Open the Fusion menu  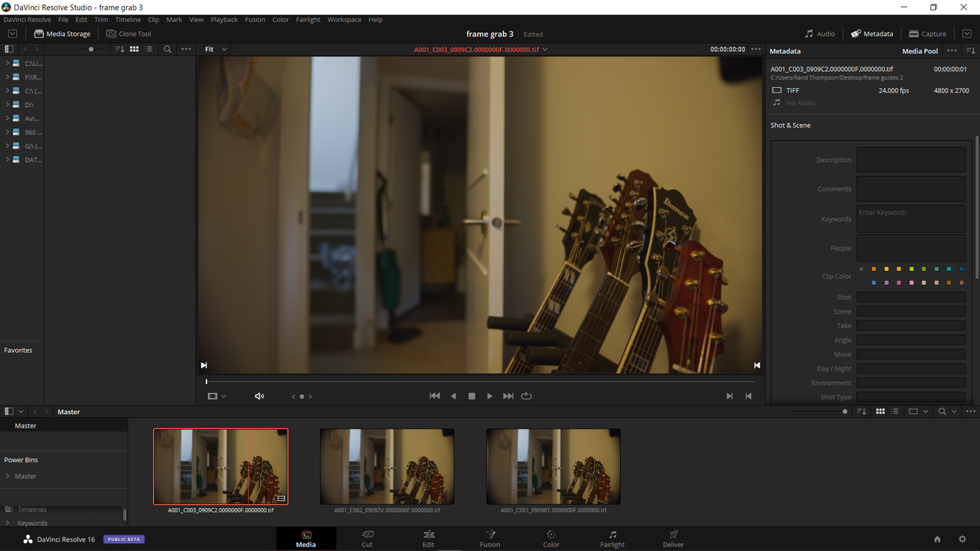pos(255,20)
